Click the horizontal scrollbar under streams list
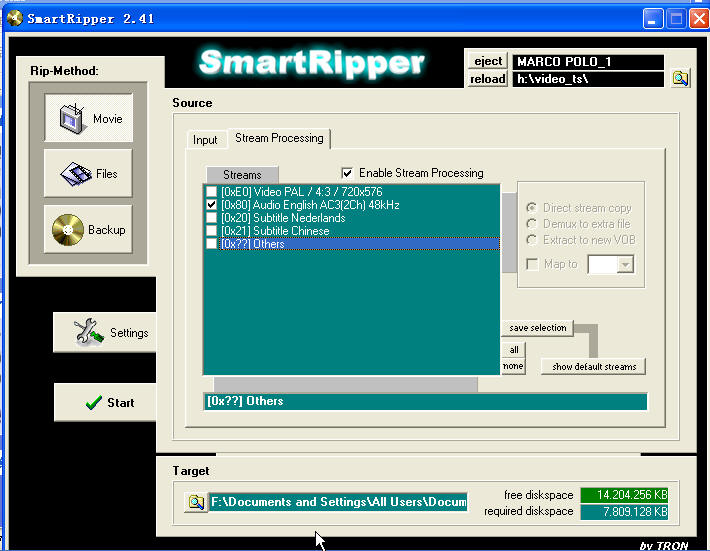Image resolution: width=710 pixels, height=551 pixels. pos(345,384)
